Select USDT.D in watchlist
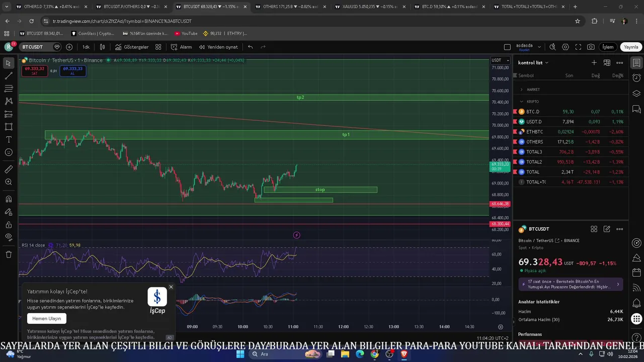This screenshot has height=362, width=644. [571, 122]
